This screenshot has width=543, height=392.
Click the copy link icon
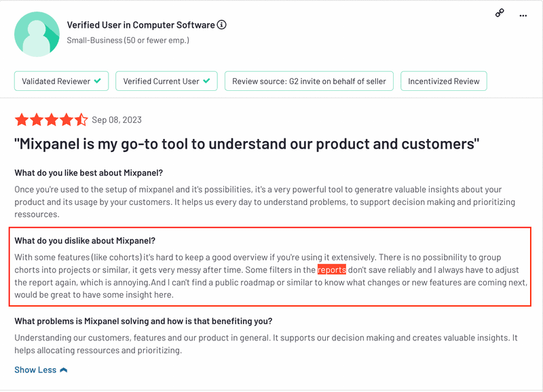[x=500, y=13]
